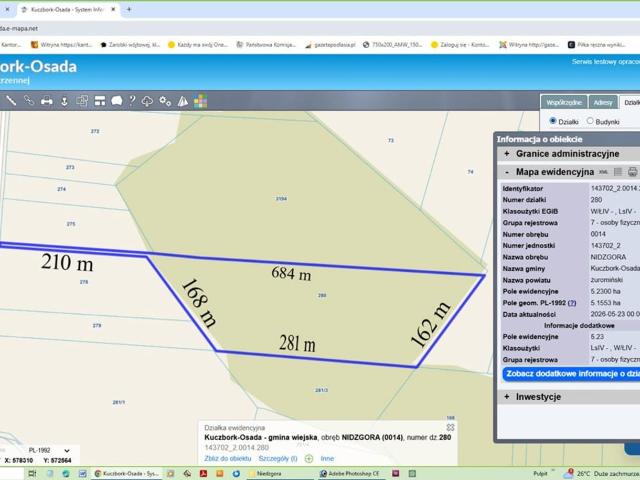
Task: Click Zobacz dodatkowe informacje o działce button
Action: point(571,374)
